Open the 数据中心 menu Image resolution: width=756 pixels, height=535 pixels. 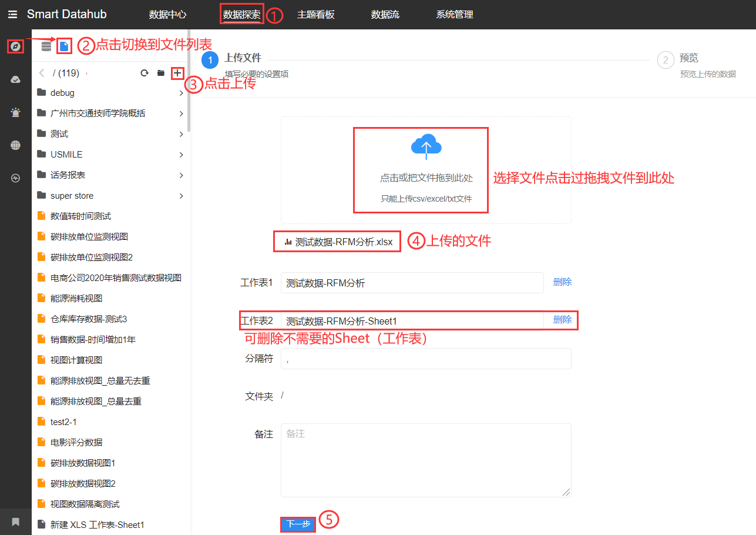click(167, 14)
